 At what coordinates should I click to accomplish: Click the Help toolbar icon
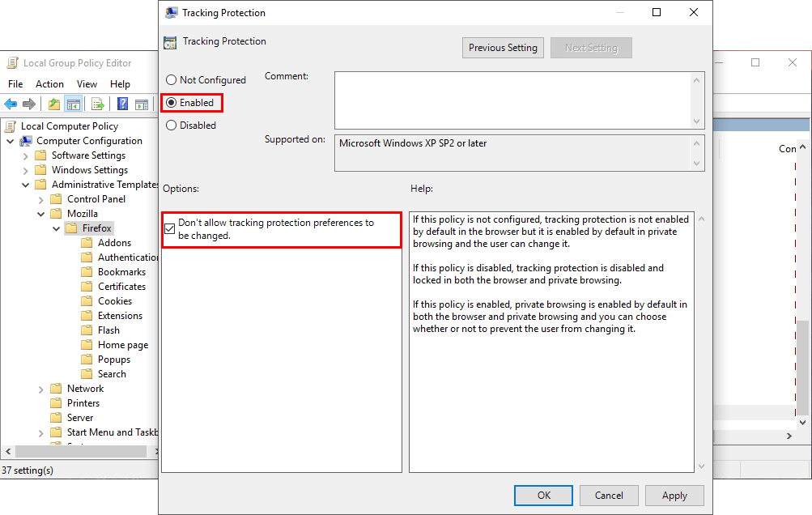coord(122,103)
